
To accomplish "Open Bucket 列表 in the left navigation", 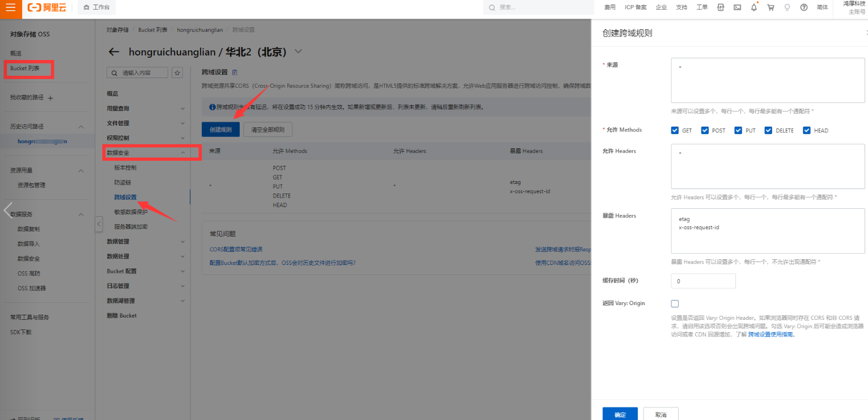I will point(25,68).
